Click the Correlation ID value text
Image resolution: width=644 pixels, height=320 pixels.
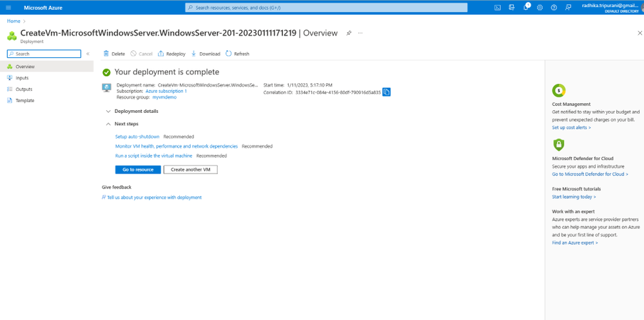coord(338,92)
